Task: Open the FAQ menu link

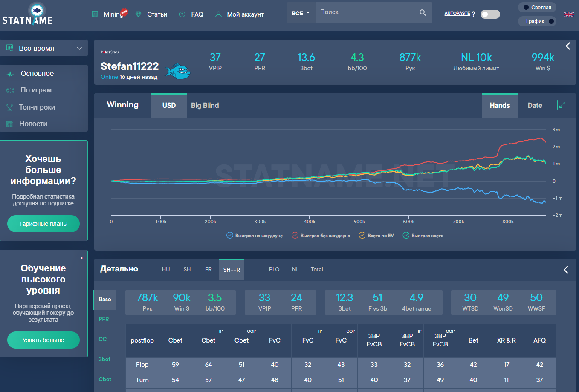Action: tap(197, 14)
